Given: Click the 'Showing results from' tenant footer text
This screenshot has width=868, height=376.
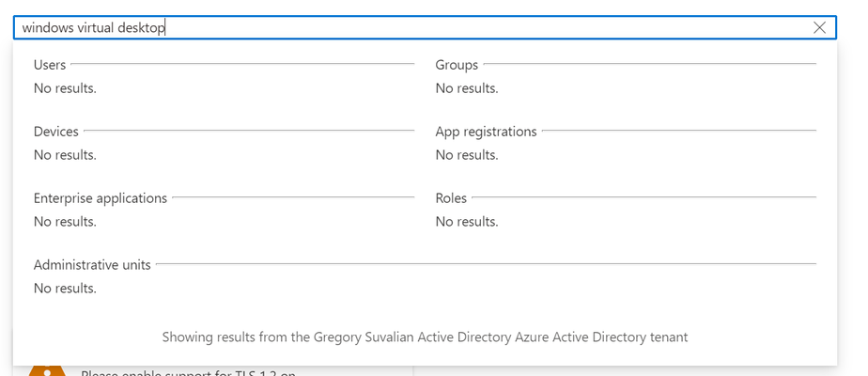Looking at the screenshot, I should [x=426, y=337].
